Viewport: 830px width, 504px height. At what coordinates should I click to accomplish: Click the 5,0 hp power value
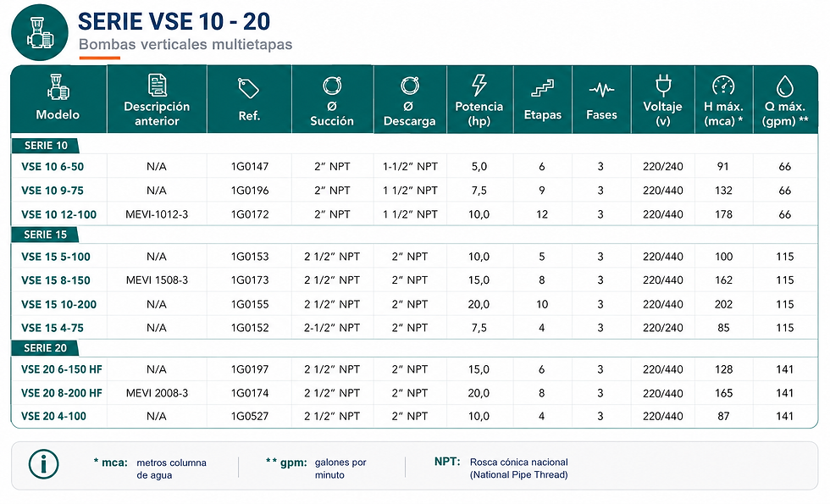(479, 167)
